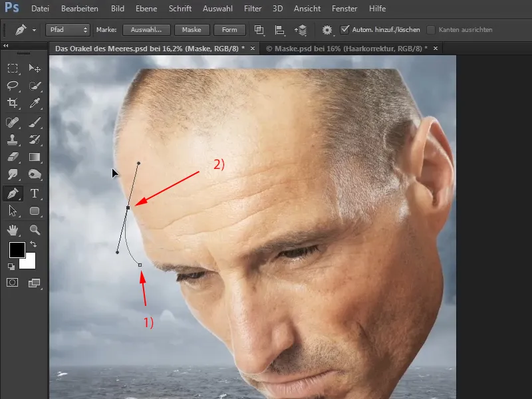Viewport: 532px width, 399px height.
Task: Toggle Quick Mask mode
Action: click(x=13, y=282)
